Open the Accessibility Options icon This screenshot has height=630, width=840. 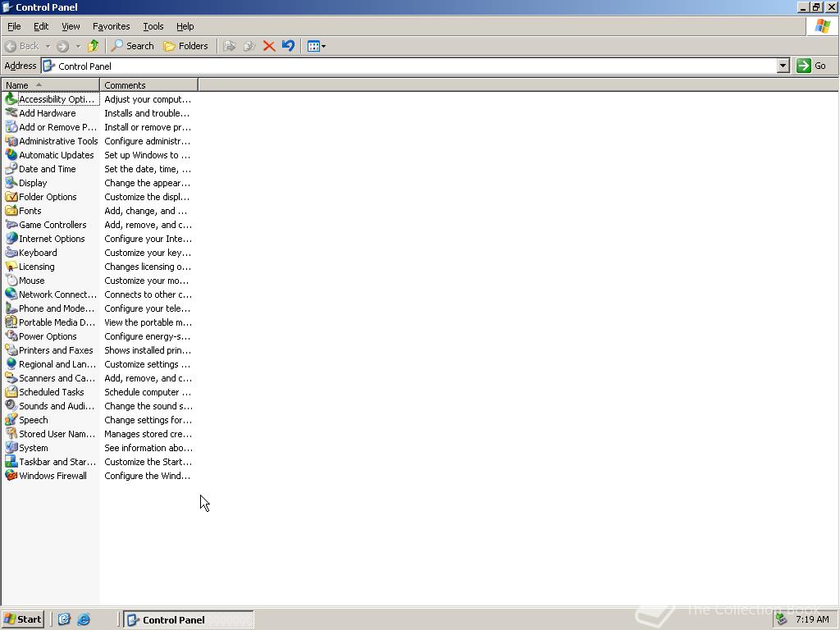coord(11,99)
